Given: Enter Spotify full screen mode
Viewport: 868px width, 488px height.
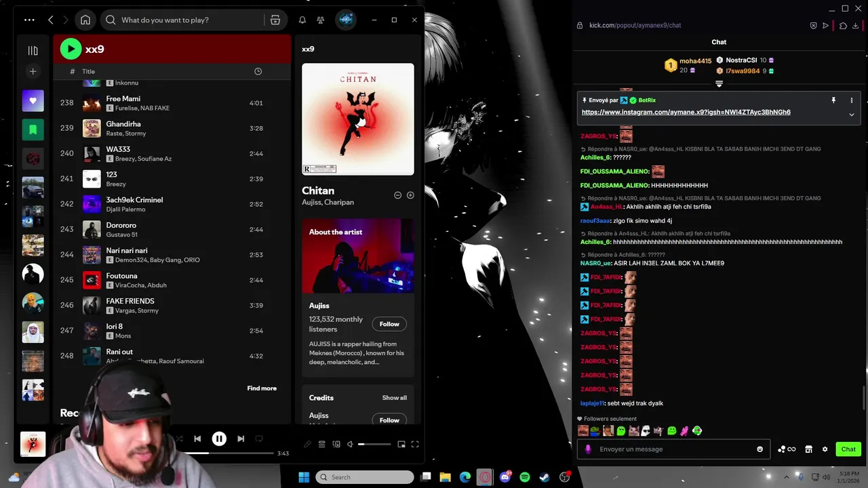Looking at the screenshot, I should tap(415, 445).
